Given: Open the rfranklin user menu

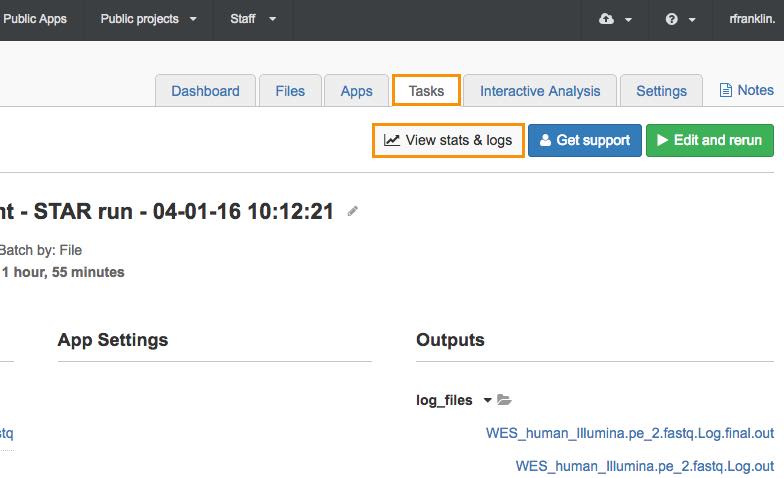Looking at the screenshot, I should pyautogui.click(x=752, y=19).
